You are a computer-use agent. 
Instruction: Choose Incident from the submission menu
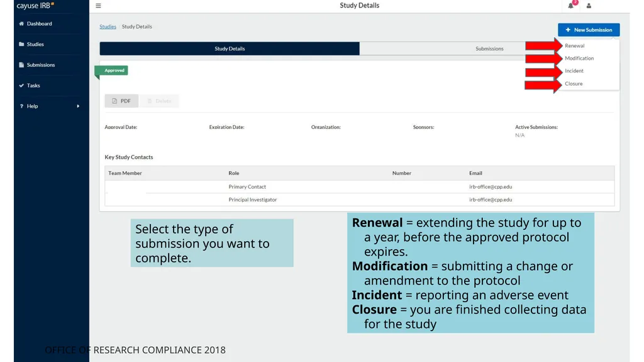[x=574, y=71]
